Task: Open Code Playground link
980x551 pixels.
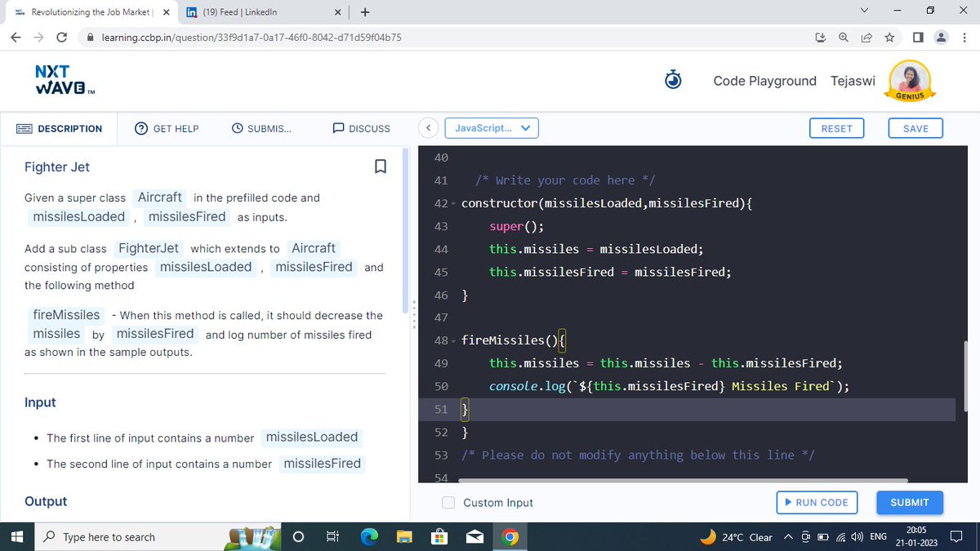Action: click(764, 81)
